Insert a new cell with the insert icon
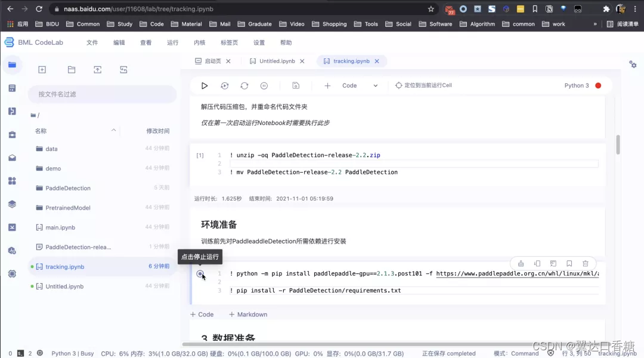 point(327,85)
